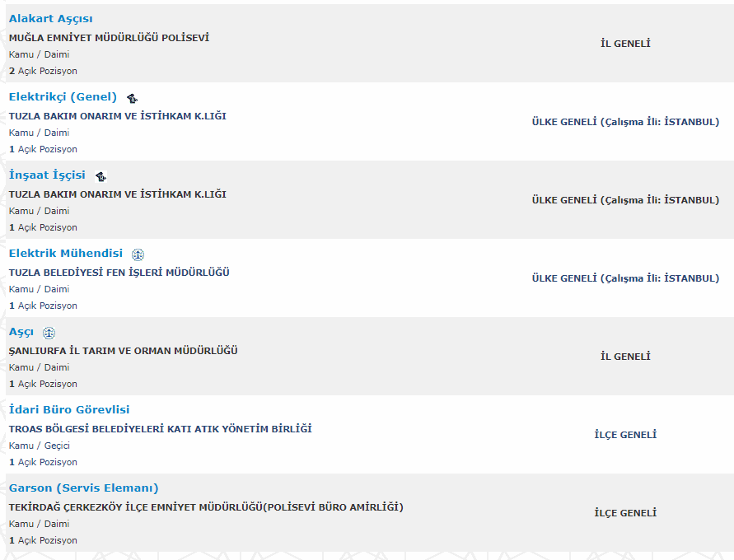Click TUZLA BELEDİYESİ FEN İŞLERİ MÜDÜRLÜĞÜ text
The image size is (734, 560).
(x=119, y=273)
